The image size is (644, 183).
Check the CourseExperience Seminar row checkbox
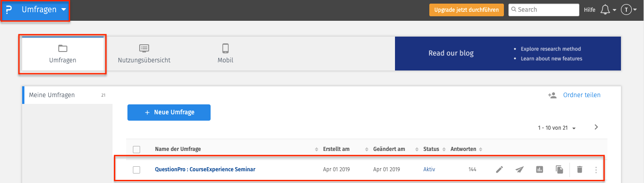click(136, 170)
